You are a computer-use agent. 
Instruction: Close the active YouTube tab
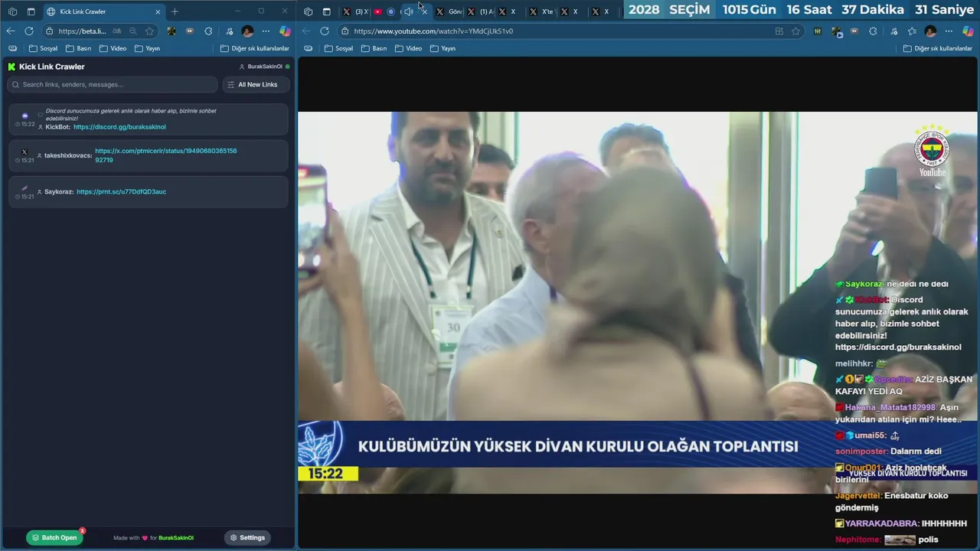(424, 11)
